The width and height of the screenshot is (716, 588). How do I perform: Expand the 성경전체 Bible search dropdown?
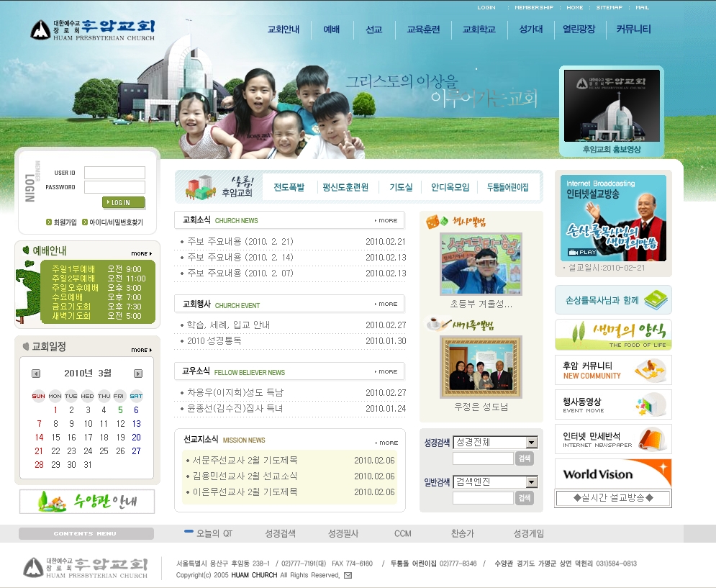[x=532, y=443]
